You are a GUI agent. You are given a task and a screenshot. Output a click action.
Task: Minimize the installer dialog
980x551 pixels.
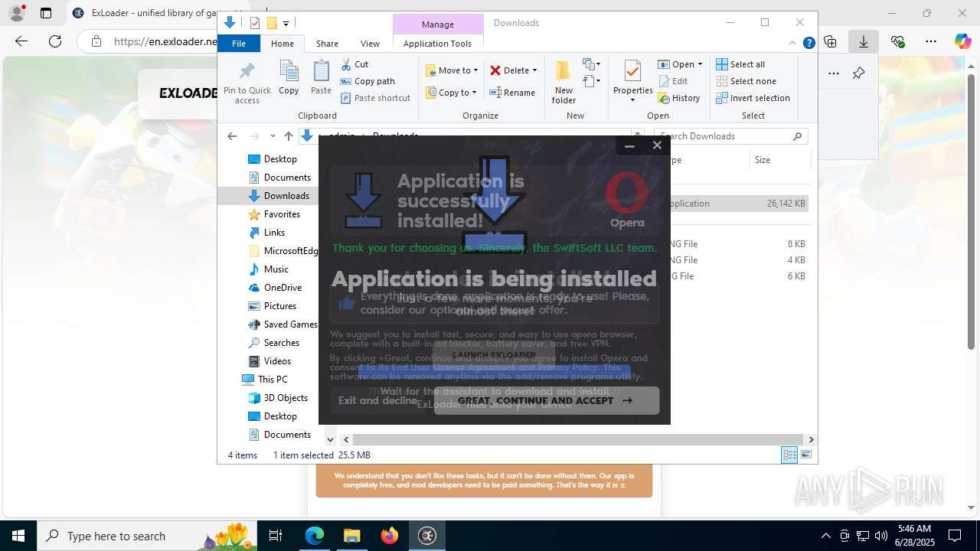coord(629,145)
